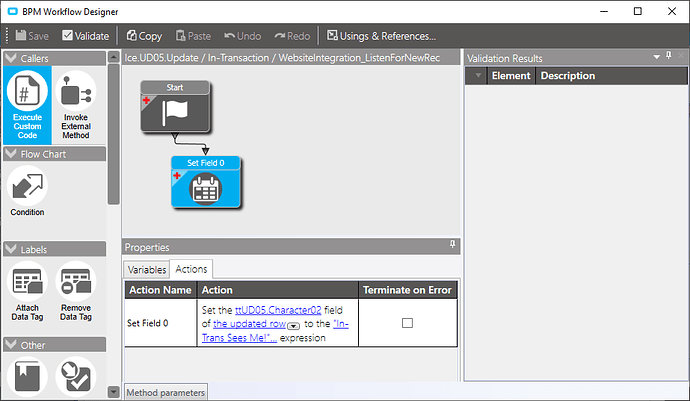Select the Set Field 0 action name cell
This screenshot has width=690, height=401.
click(160, 323)
